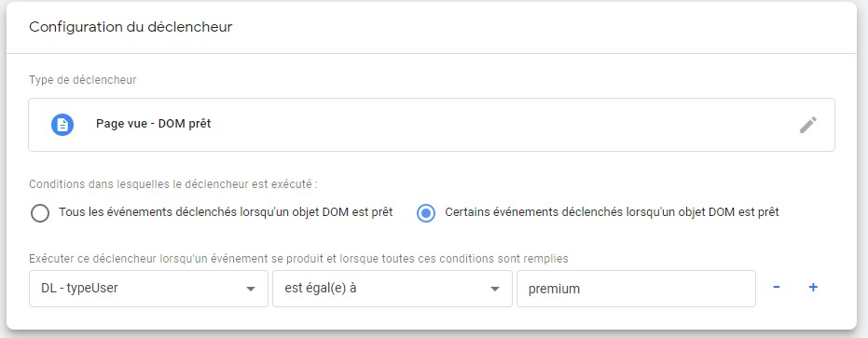Screen dimensions: 868x338
Task: Select the "Tous les événements" radio button
Action: click(40, 213)
